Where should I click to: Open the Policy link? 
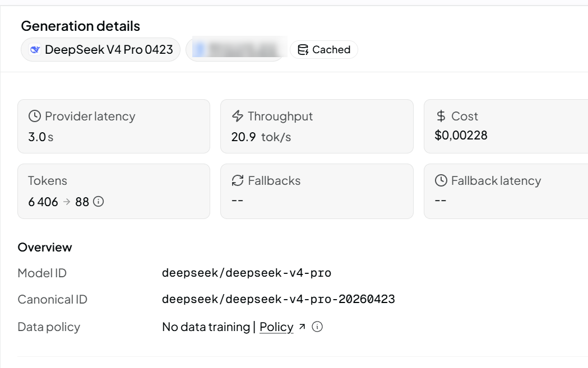[276, 327]
